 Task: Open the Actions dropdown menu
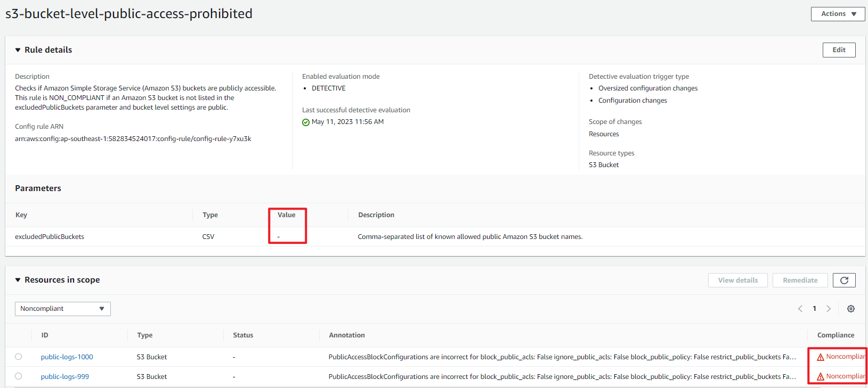pyautogui.click(x=838, y=14)
